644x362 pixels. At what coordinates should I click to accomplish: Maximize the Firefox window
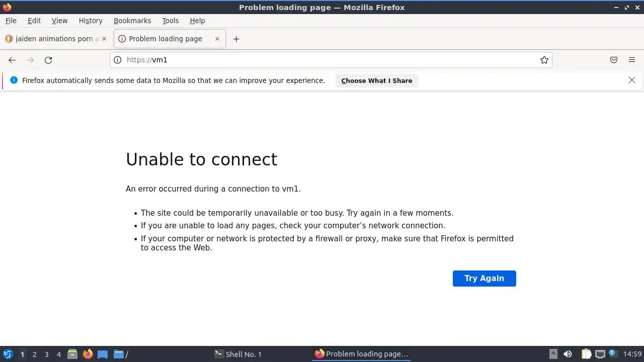(x=627, y=7)
